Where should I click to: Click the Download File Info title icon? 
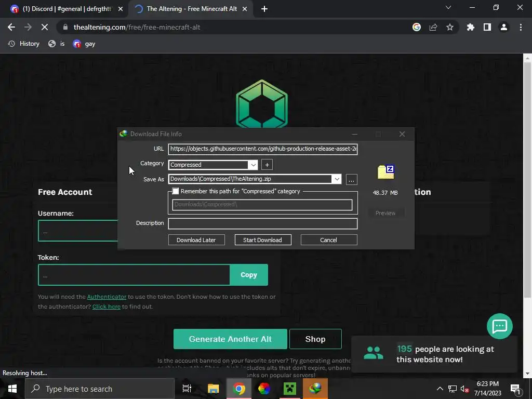tap(124, 134)
